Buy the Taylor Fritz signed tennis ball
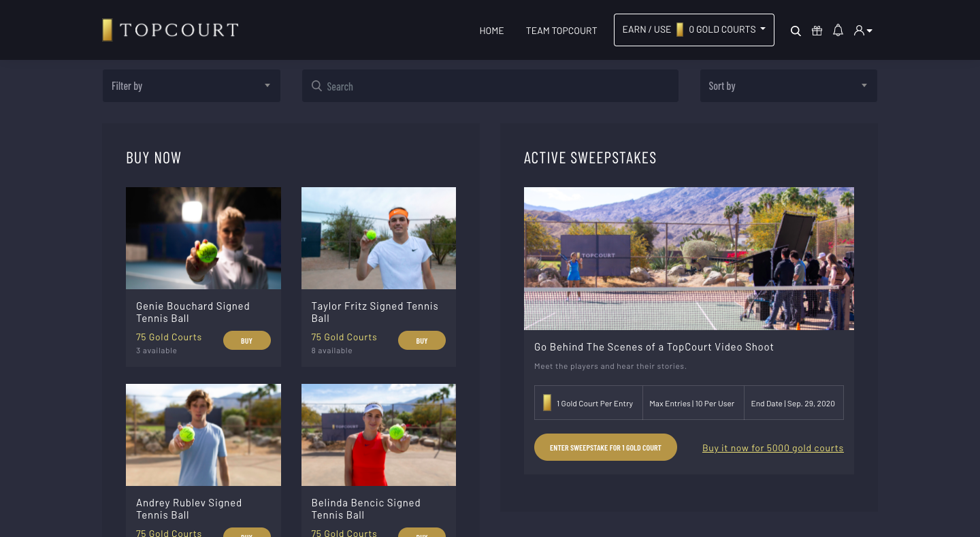This screenshot has height=537, width=980. click(422, 340)
